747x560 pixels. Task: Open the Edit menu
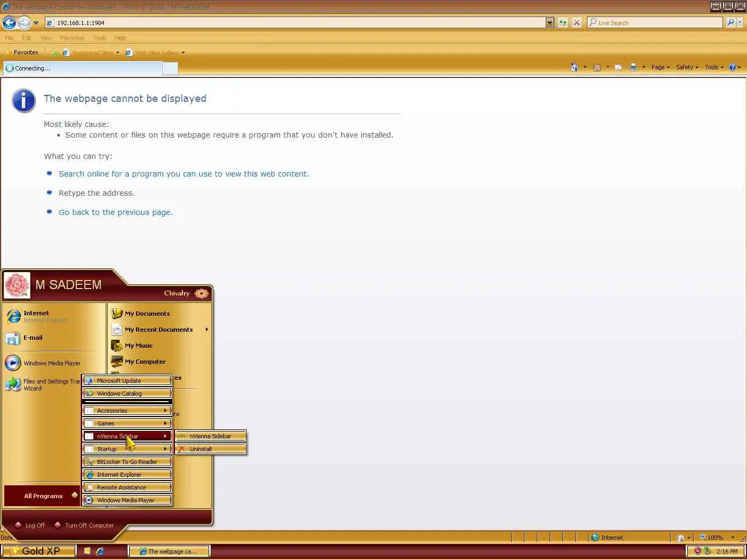(x=27, y=38)
